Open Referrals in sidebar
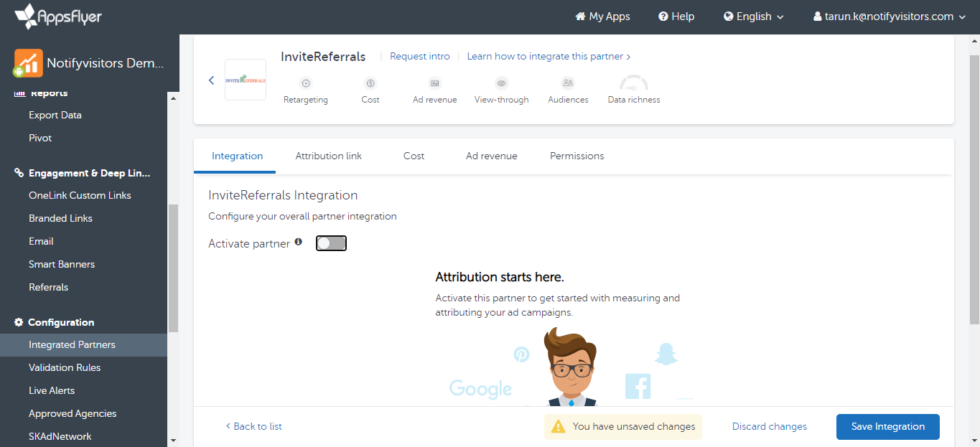980x447 pixels. 49,287
